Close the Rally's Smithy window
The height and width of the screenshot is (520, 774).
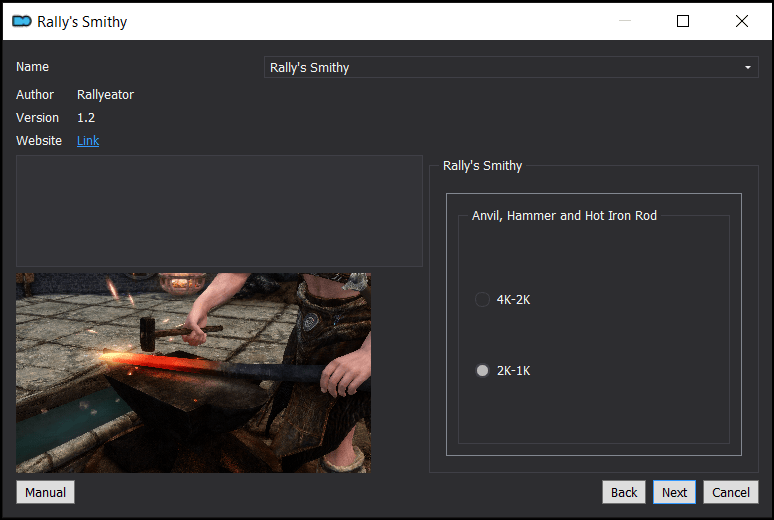741,21
